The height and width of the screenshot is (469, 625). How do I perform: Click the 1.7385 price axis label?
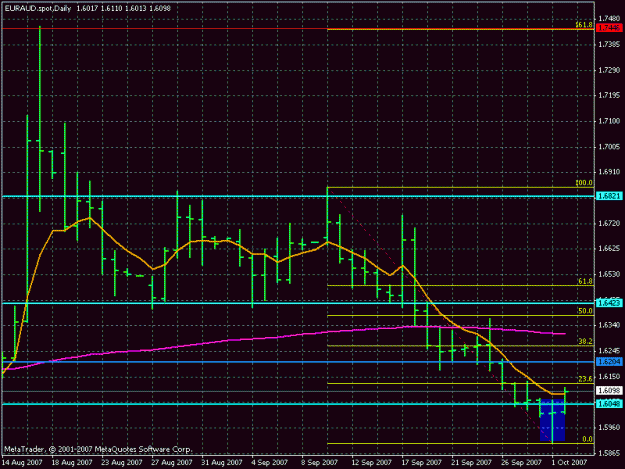pyautogui.click(x=609, y=44)
